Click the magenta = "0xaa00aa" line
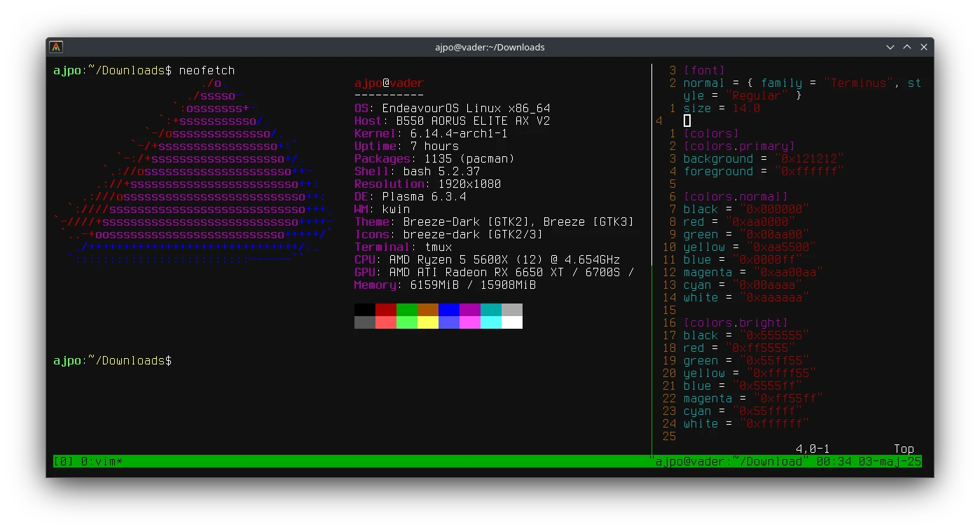 [754, 272]
